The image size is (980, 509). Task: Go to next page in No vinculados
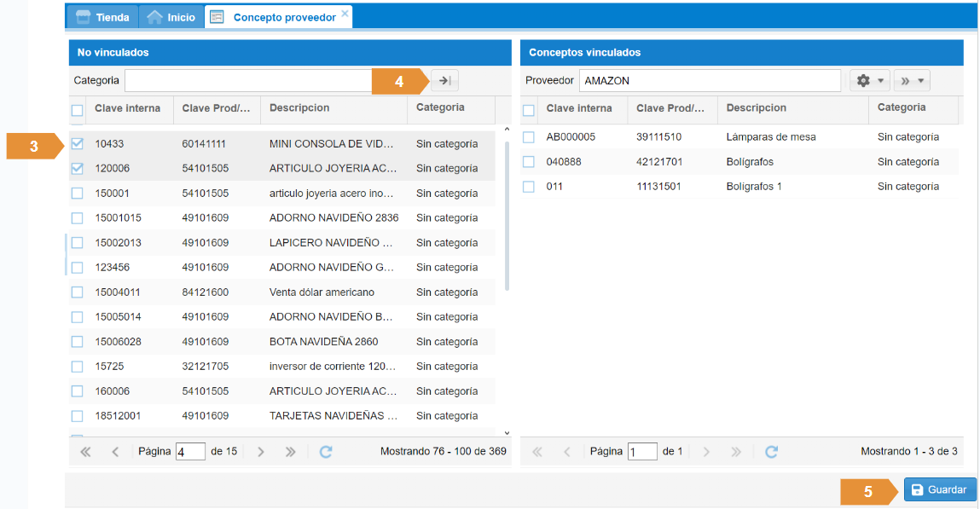261,452
